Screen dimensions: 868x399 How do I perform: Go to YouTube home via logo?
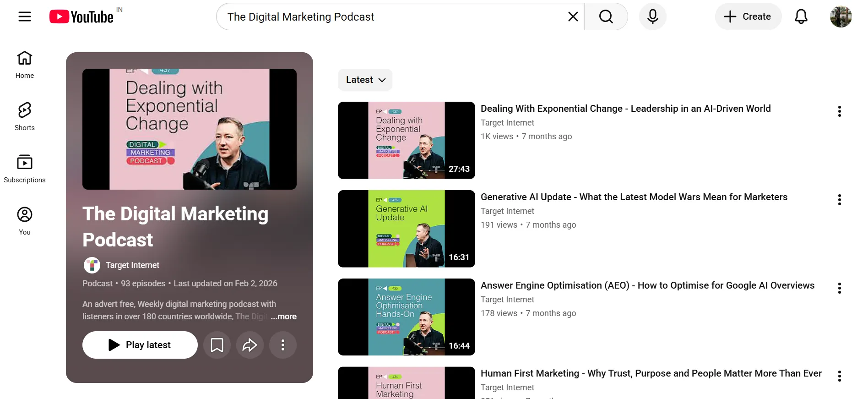point(81,16)
